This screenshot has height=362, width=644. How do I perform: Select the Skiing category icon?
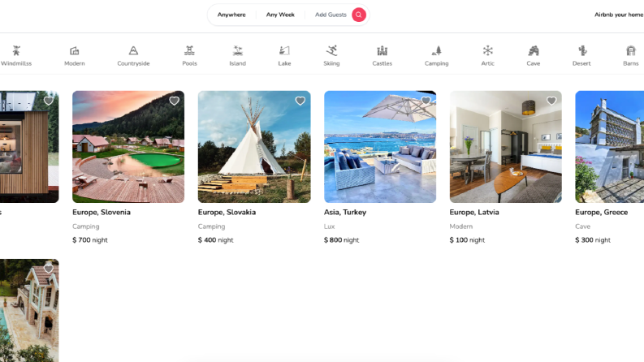[331, 51]
